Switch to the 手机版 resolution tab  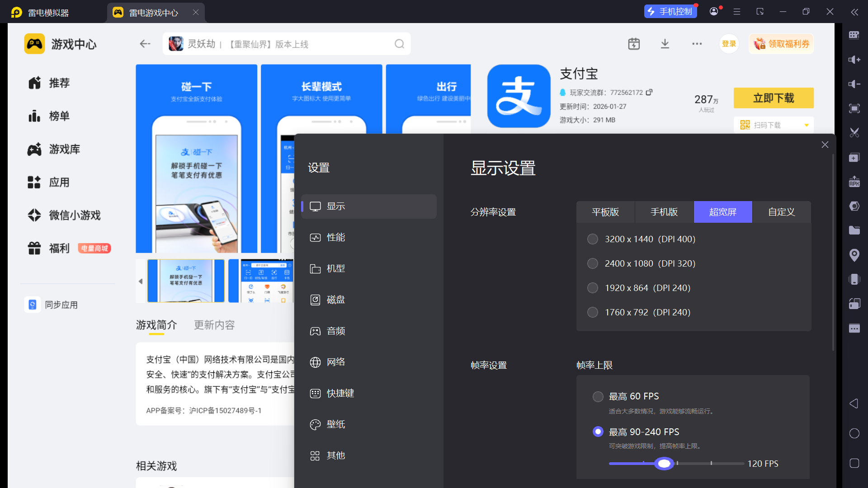coord(664,212)
